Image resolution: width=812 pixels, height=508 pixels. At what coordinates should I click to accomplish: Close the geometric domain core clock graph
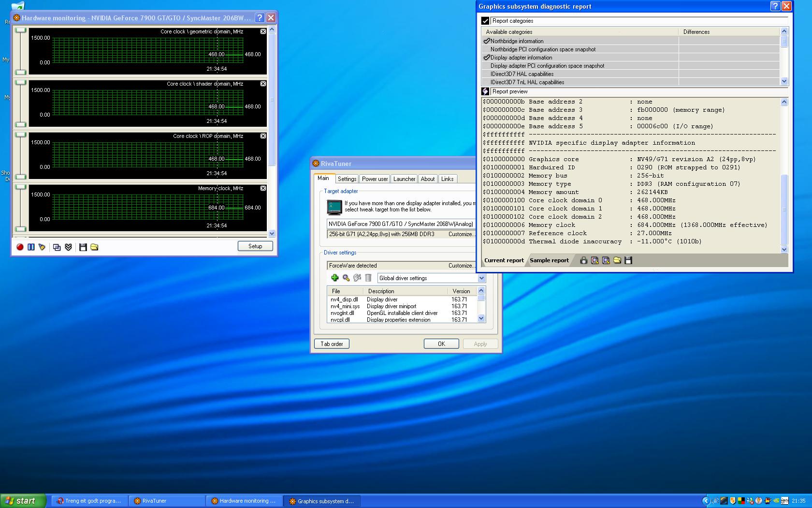263,31
